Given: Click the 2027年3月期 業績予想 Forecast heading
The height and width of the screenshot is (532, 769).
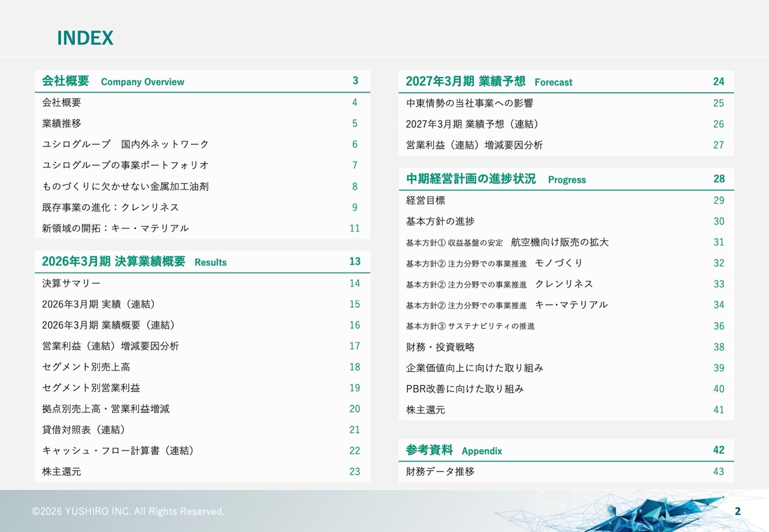Looking at the screenshot, I should [x=566, y=82].
